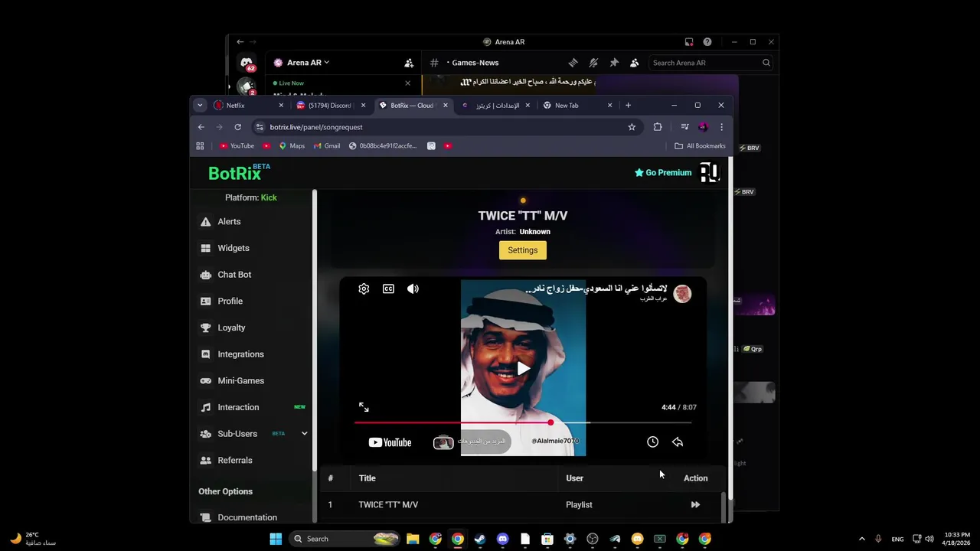Expand Sub-Users chevron in sidebar
This screenshot has height=551, width=980.
click(304, 434)
